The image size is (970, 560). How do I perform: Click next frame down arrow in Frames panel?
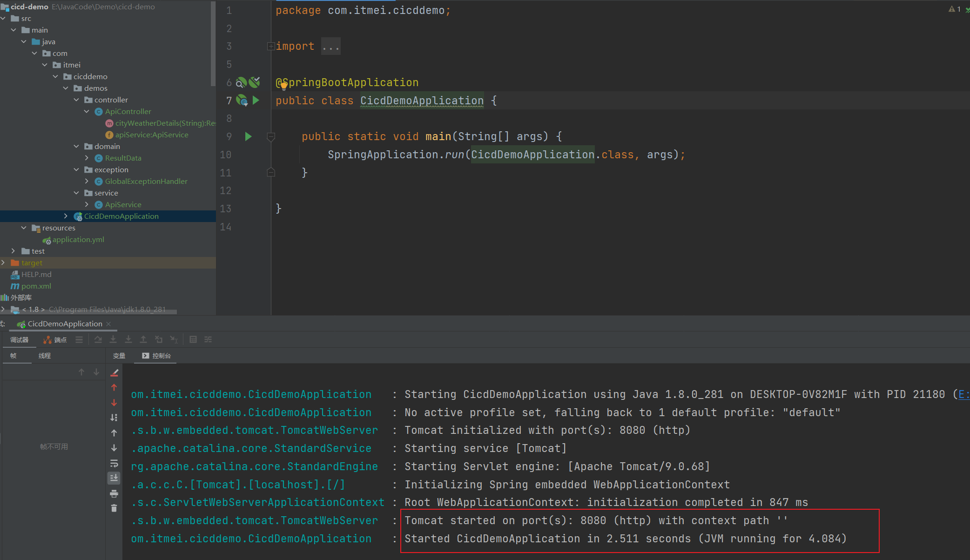pyautogui.click(x=96, y=372)
